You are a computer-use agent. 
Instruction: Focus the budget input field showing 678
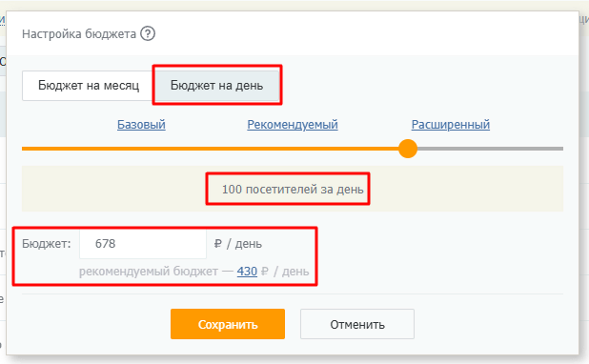pyautogui.click(x=143, y=244)
